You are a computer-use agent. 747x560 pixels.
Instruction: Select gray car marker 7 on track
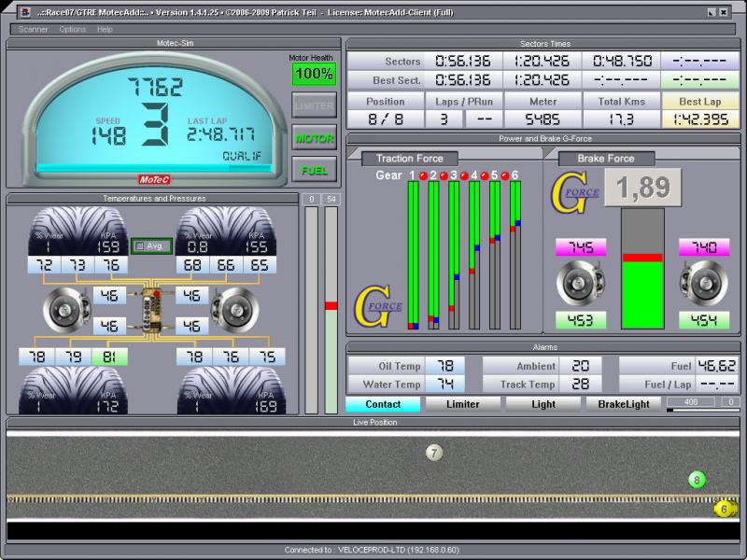(x=433, y=453)
